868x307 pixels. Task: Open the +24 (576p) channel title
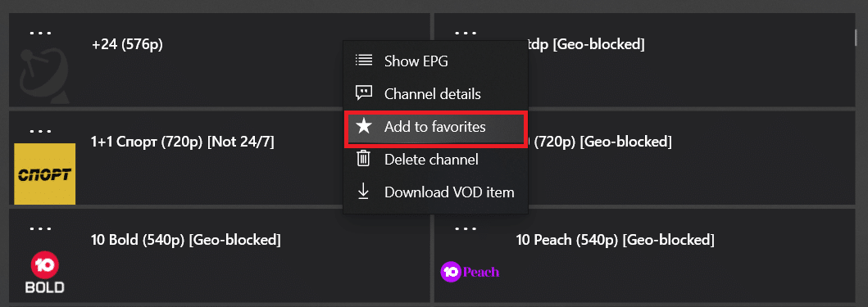coord(127,44)
